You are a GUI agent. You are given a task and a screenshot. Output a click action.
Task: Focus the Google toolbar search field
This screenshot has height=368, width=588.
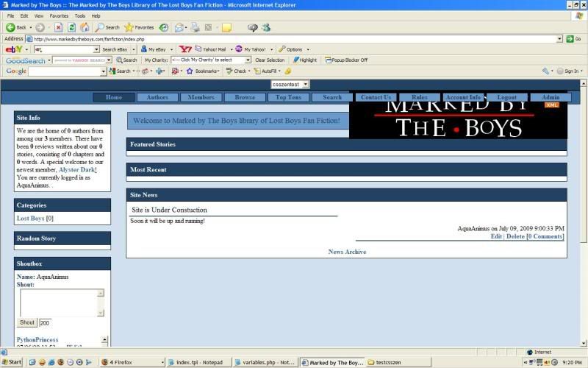click(x=65, y=71)
